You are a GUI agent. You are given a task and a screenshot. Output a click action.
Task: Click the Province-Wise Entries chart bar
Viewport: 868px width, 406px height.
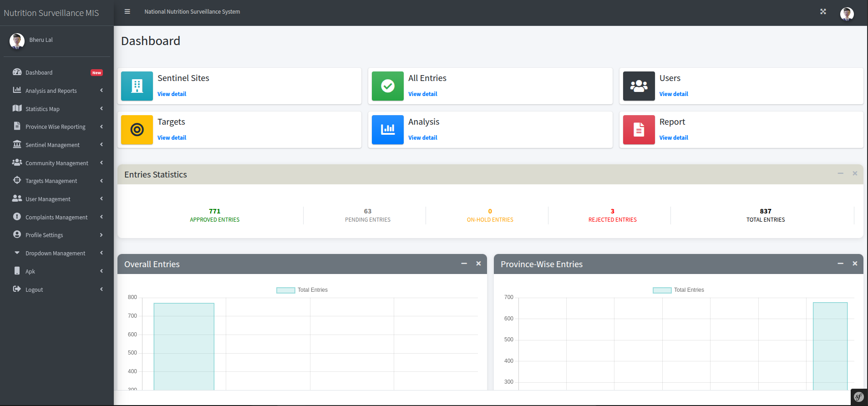[x=830, y=346]
